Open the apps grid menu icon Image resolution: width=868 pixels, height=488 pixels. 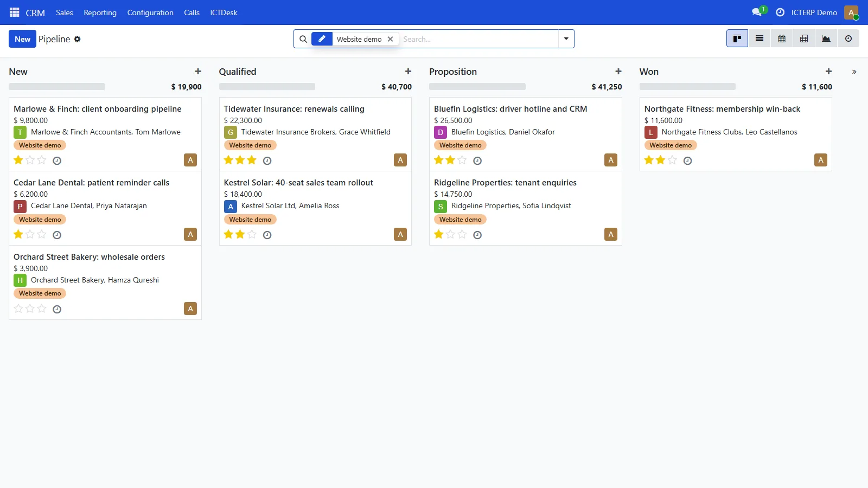click(15, 12)
